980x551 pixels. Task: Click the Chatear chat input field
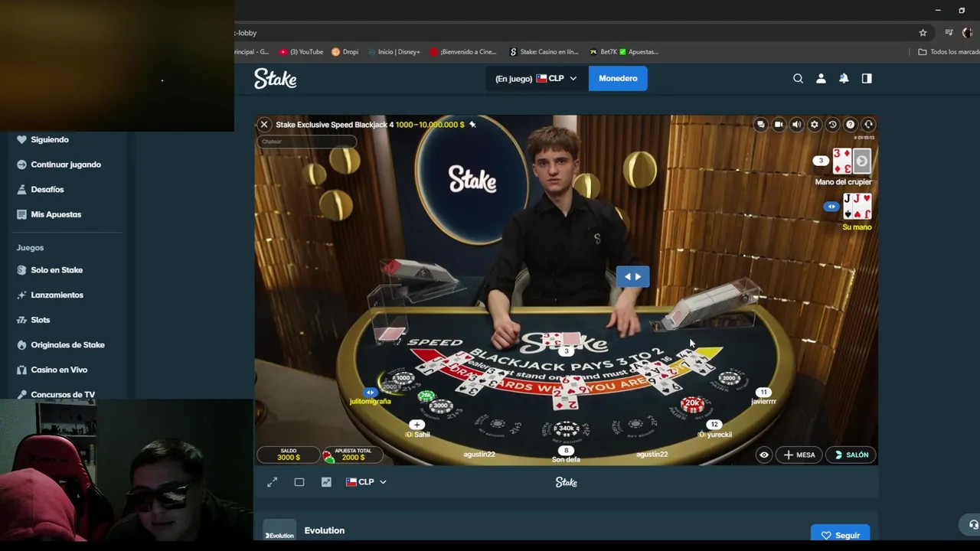click(x=307, y=142)
